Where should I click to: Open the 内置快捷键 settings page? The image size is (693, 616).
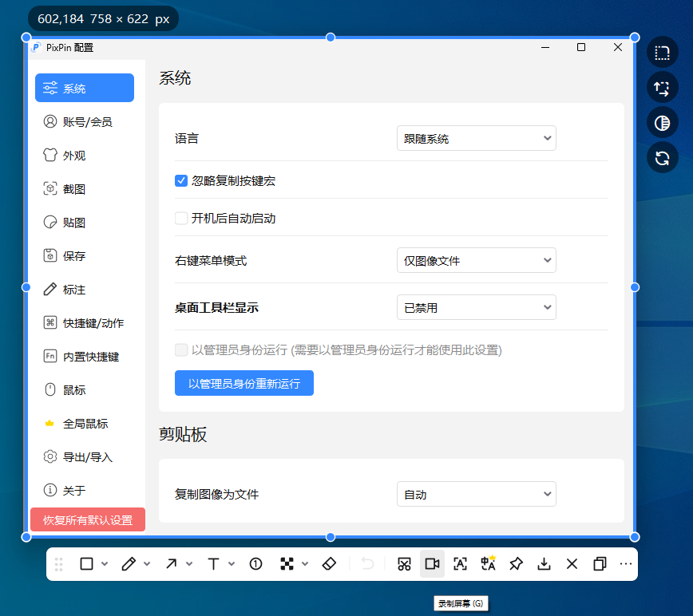85,357
